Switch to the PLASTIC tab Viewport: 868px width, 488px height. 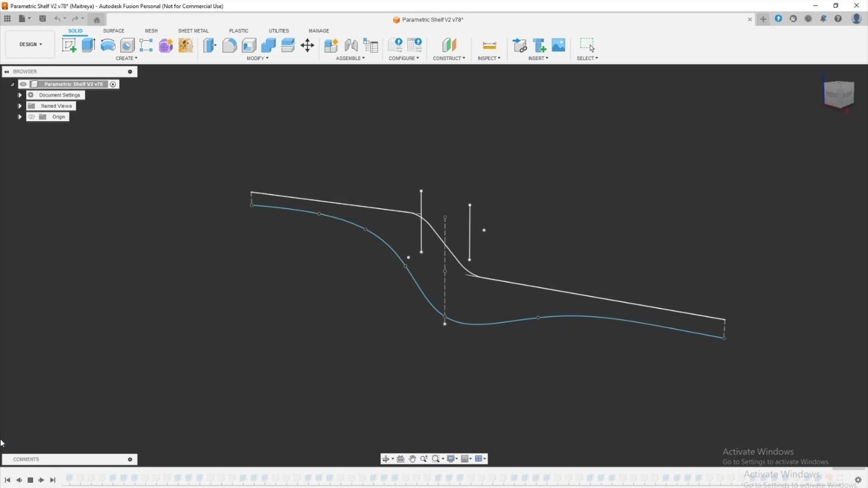click(239, 31)
